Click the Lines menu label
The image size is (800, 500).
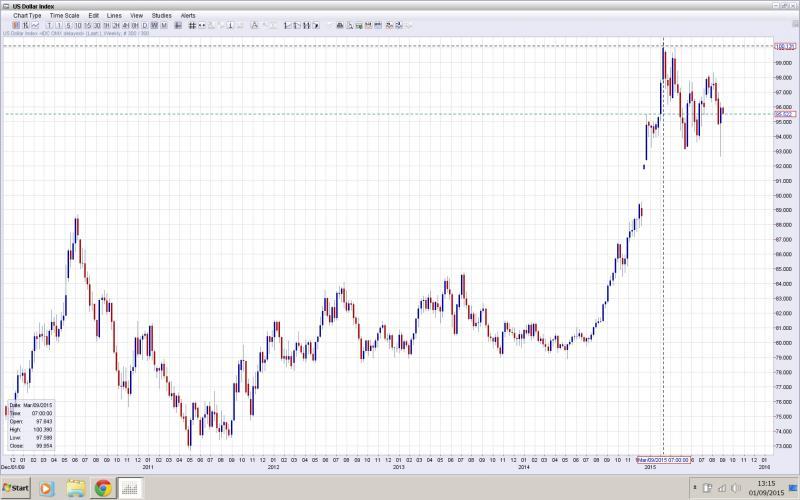[114, 16]
